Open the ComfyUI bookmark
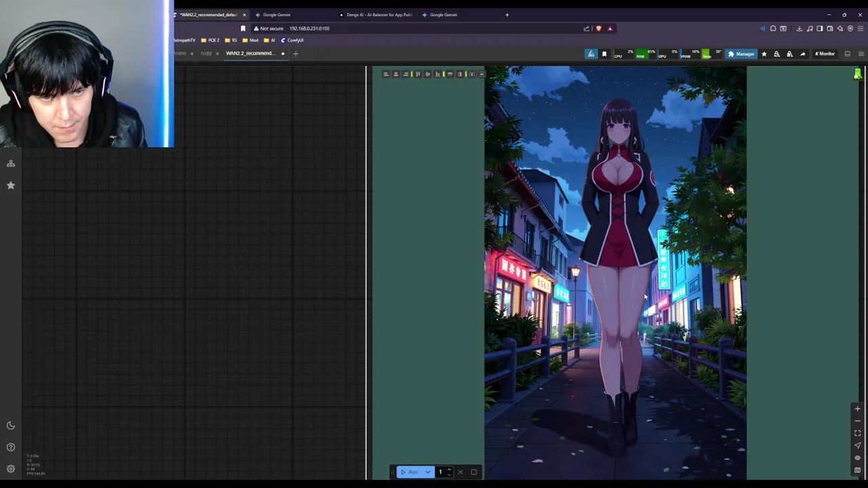 (x=292, y=40)
